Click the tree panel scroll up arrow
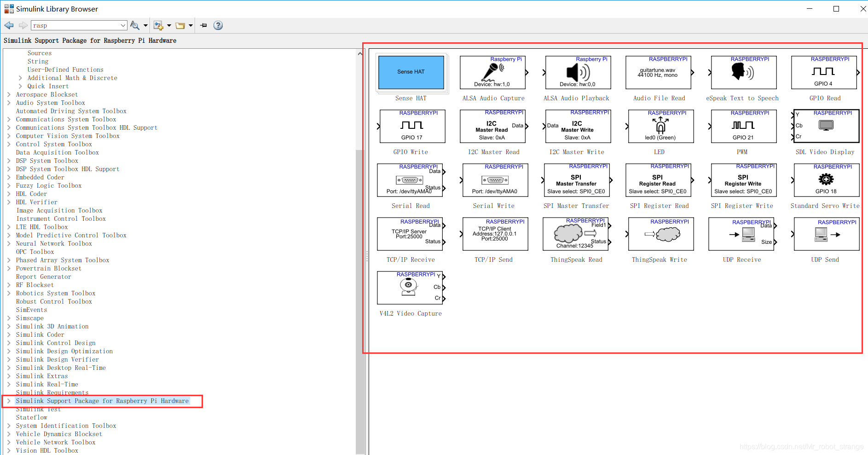This screenshot has height=455, width=868. point(360,53)
